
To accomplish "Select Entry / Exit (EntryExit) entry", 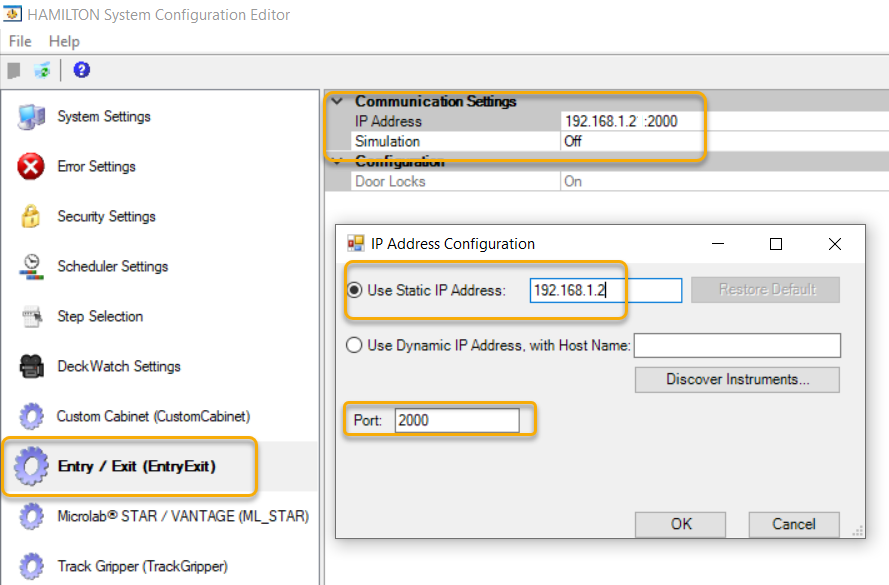I will pos(137,466).
